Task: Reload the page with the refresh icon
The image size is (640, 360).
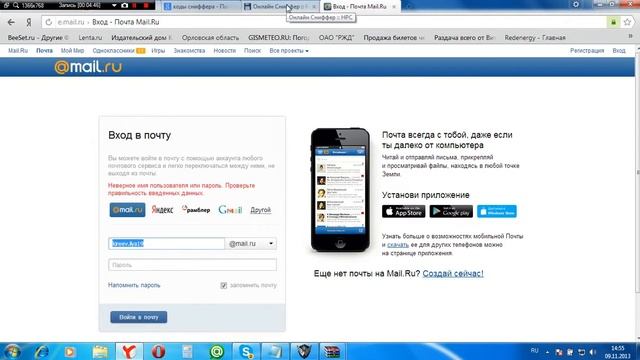Action: 49,22
